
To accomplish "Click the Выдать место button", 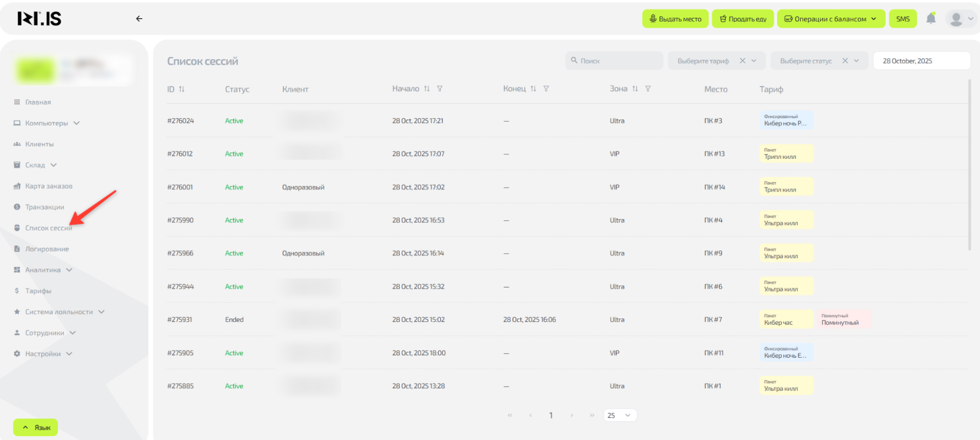I will click(675, 19).
